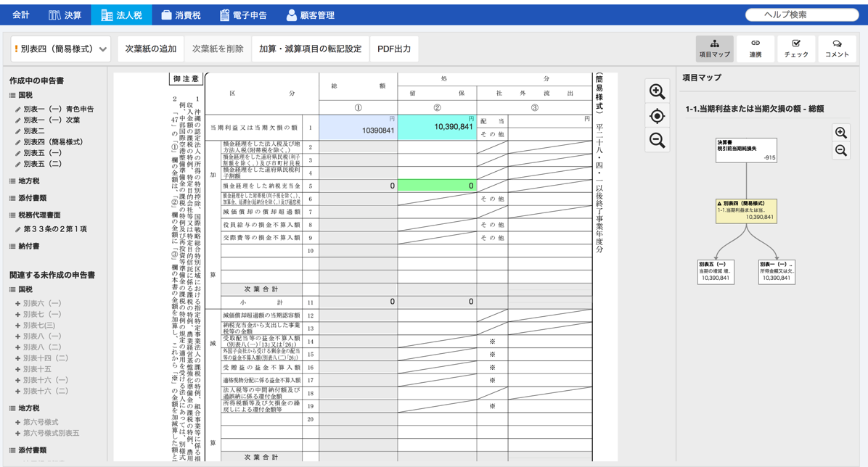
Task: Zoom out on the item map diagram
Action: [840, 151]
